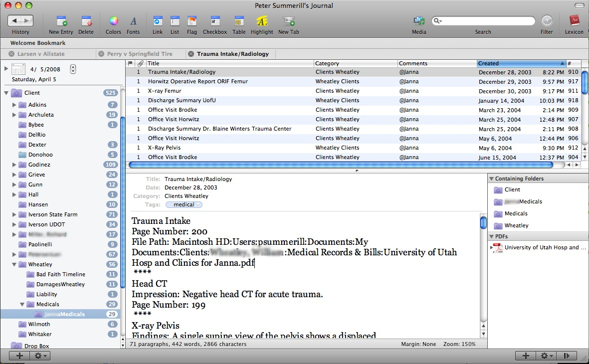Insert a Table using toolbar icon
Image resolution: width=589 pixels, height=364 pixels.
click(239, 21)
